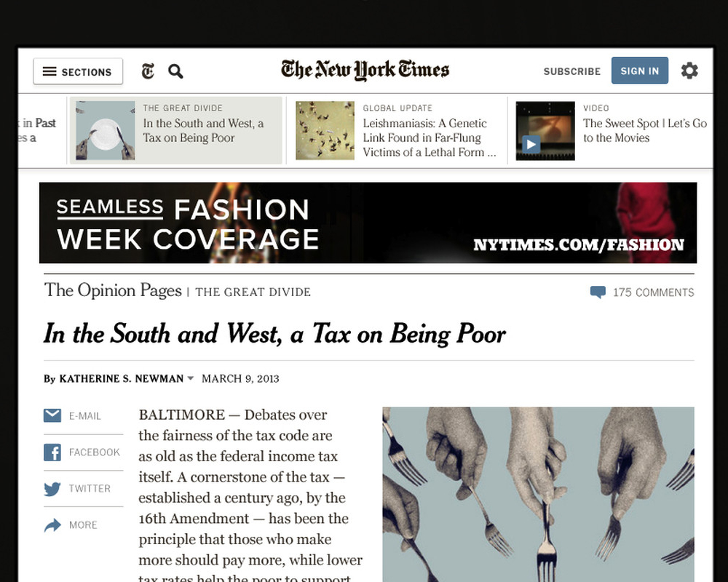Expand the Katherine S. Newman byline dropdown arrow

pos(190,378)
